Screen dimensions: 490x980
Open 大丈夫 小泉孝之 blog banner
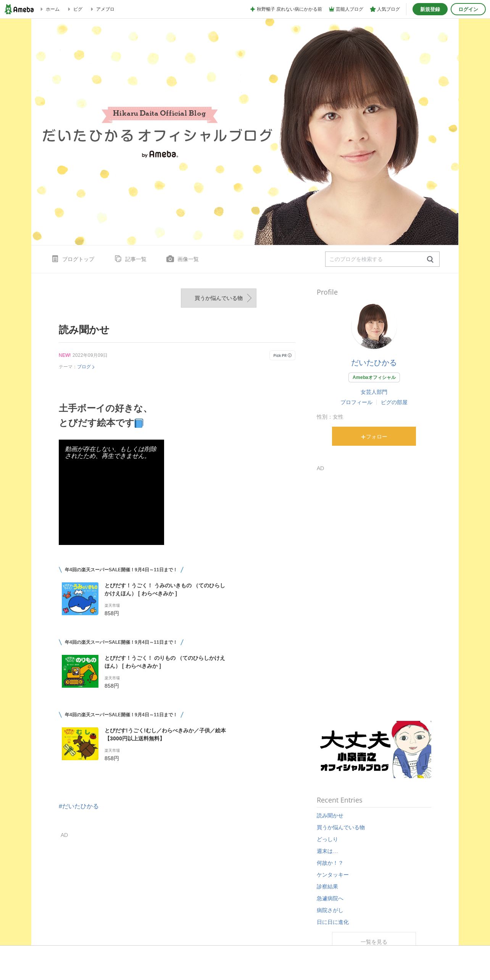[374, 750]
